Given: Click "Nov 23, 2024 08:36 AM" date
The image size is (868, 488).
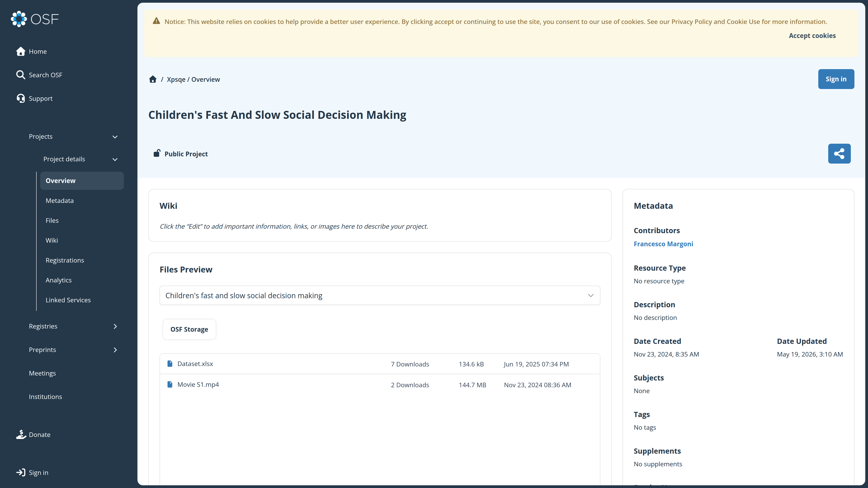Looking at the screenshot, I should (x=538, y=385).
